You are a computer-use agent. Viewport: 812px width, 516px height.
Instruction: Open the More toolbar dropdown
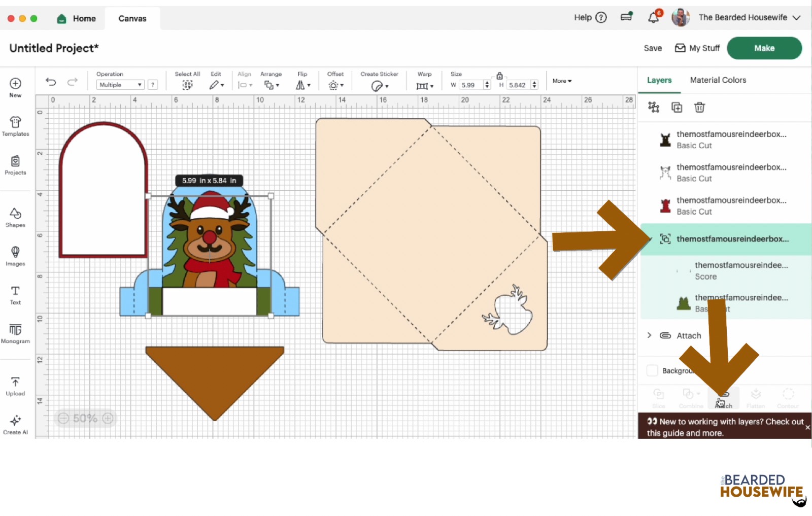562,81
